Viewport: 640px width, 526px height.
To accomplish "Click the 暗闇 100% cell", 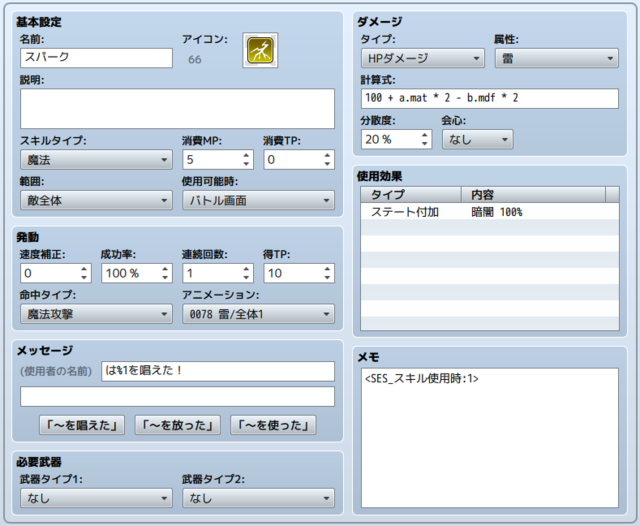I will point(497,212).
